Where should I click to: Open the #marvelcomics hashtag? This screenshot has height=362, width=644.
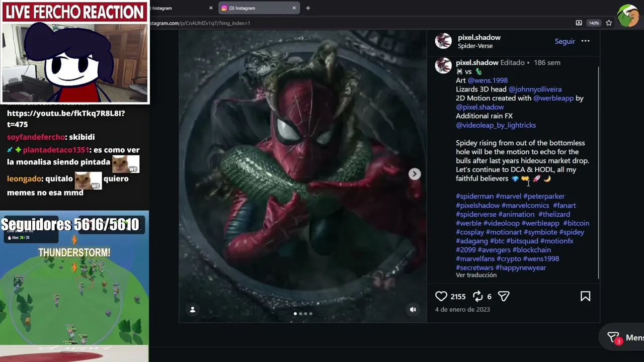click(x=525, y=206)
